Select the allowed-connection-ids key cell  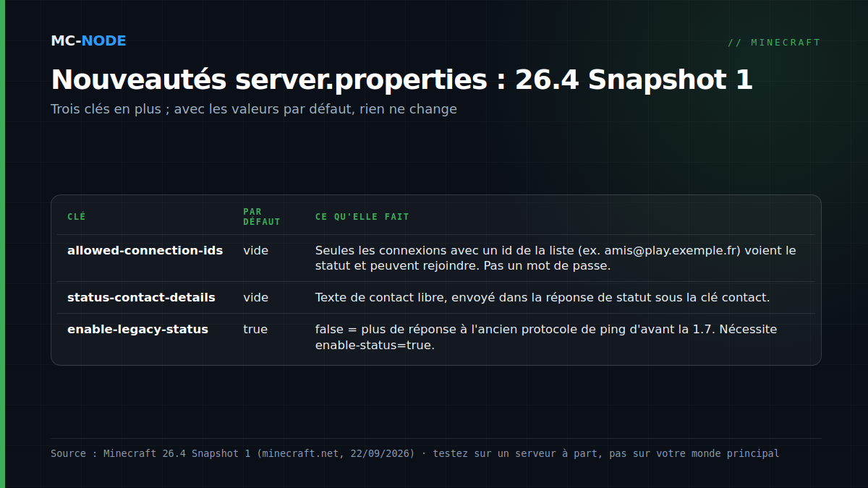[145, 251]
